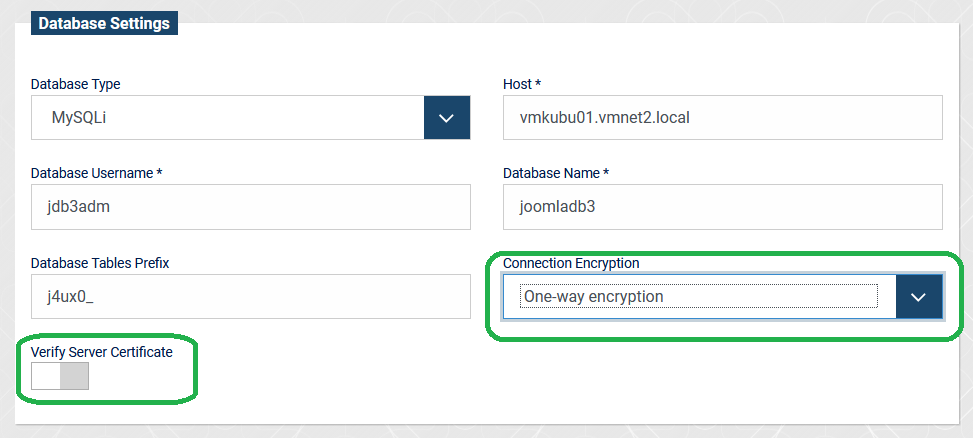Click the Host input field
The image size is (973, 438).
pyautogui.click(x=723, y=117)
